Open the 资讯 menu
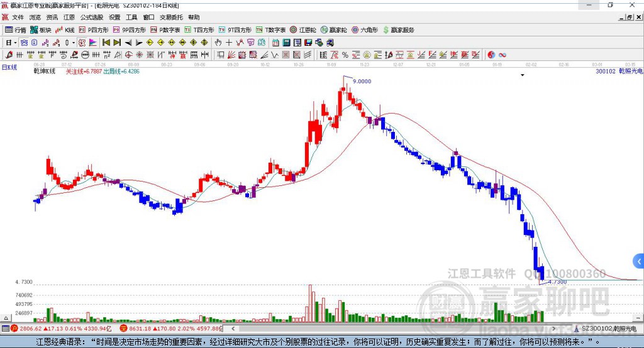This screenshot has width=644, height=348. pos(52,17)
